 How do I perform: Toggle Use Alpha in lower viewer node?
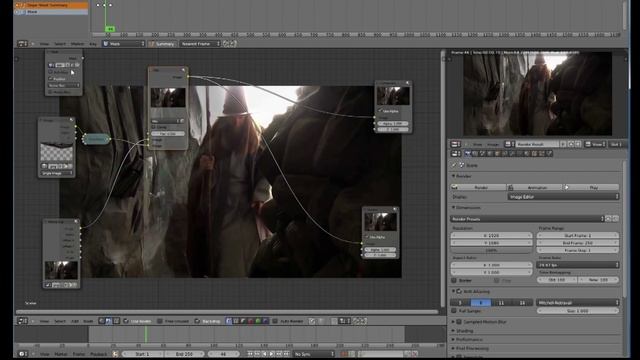pyautogui.click(x=367, y=237)
